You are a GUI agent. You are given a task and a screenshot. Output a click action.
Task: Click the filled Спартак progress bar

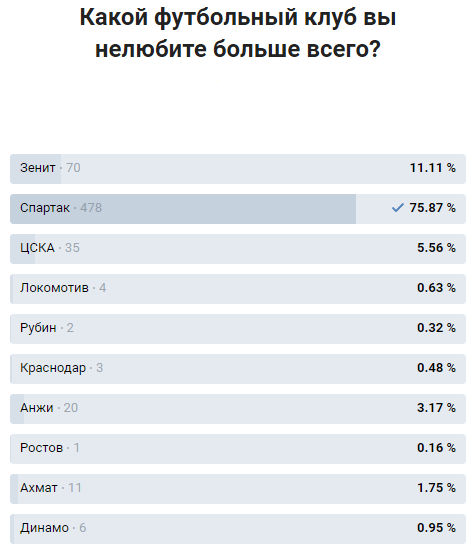(x=183, y=209)
